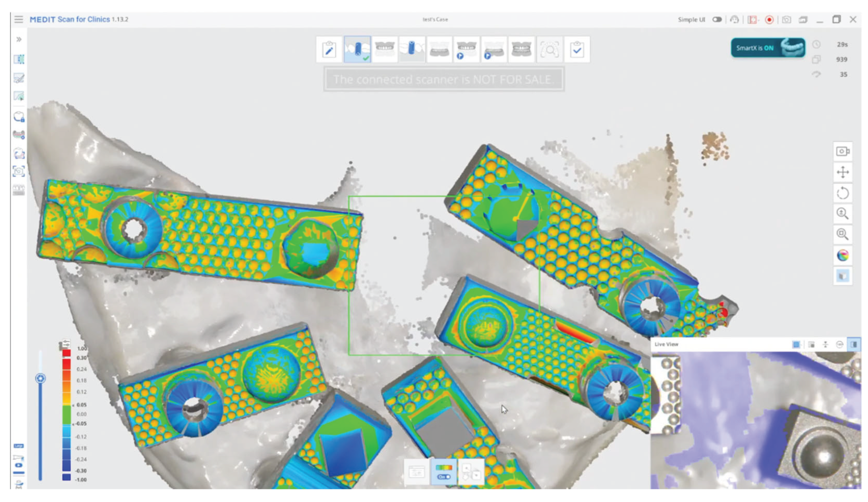The height and width of the screenshot is (502, 868).
Task: Take a screenshot with camera icon
Action: tap(786, 20)
